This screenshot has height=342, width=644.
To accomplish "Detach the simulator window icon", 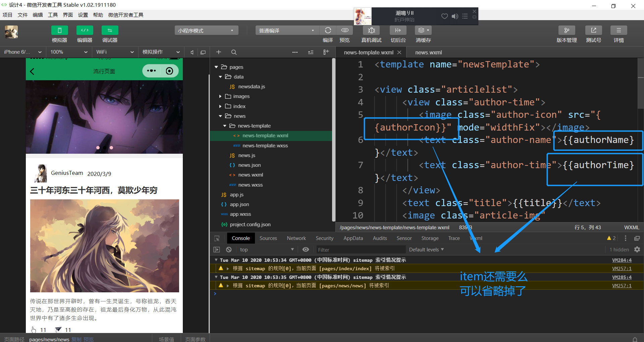I will tap(203, 52).
